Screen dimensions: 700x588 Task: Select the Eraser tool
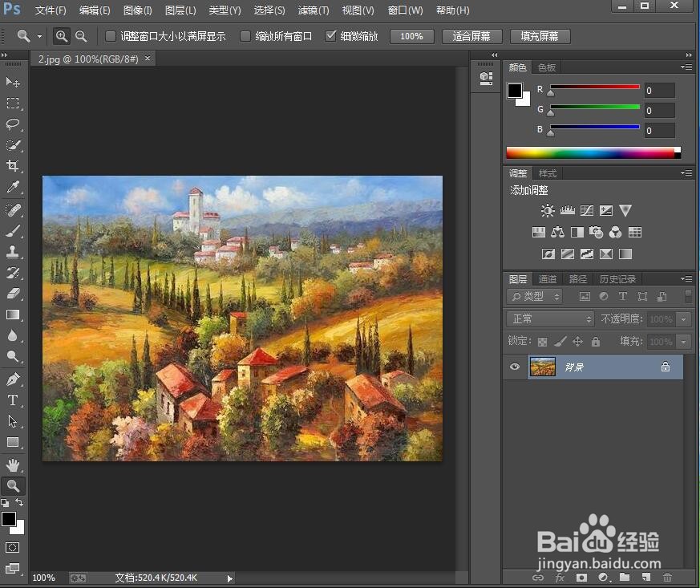[x=13, y=294]
